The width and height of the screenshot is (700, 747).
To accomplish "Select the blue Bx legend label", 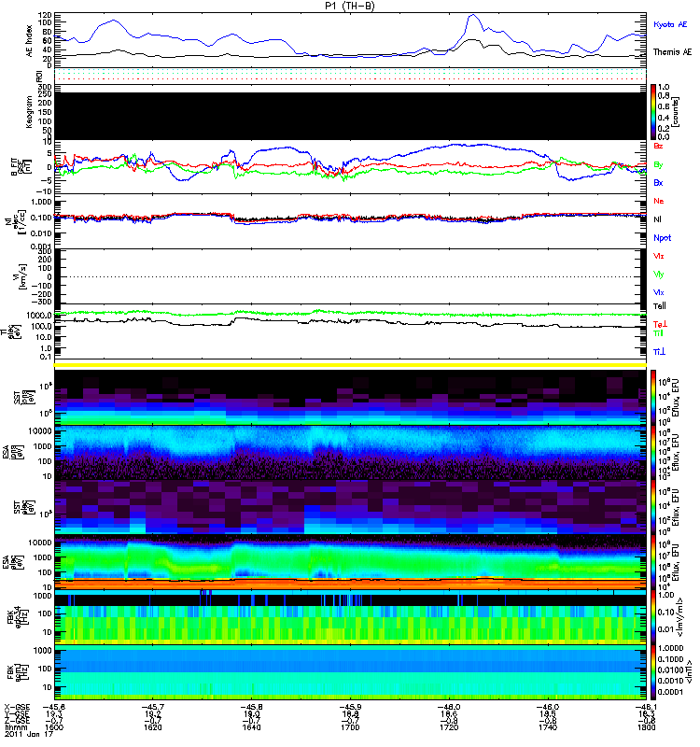I will 658,182.
